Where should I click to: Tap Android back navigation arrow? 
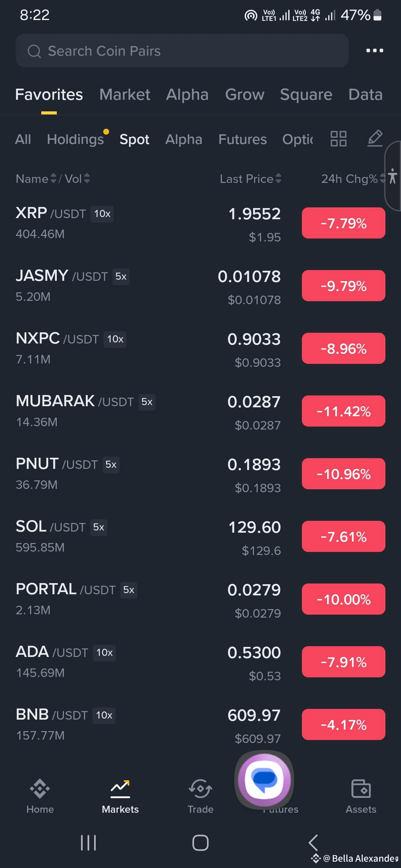click(313, 842)
